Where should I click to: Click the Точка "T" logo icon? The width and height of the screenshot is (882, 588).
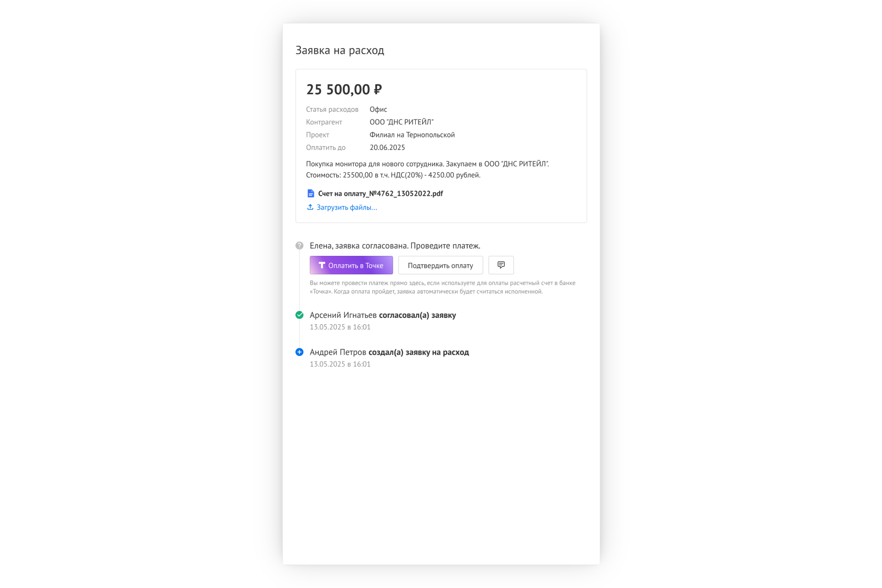(x=322, y=265)
